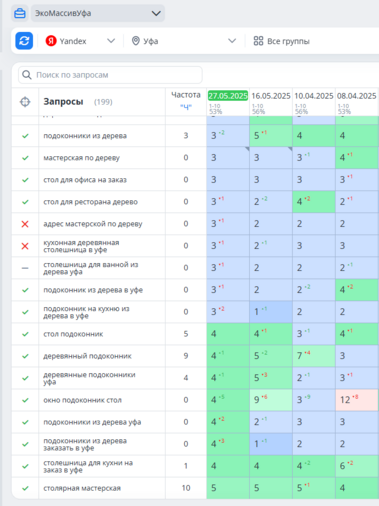Click pink position 12 cell for окно подоконник стол

click(x=357, y=400)
